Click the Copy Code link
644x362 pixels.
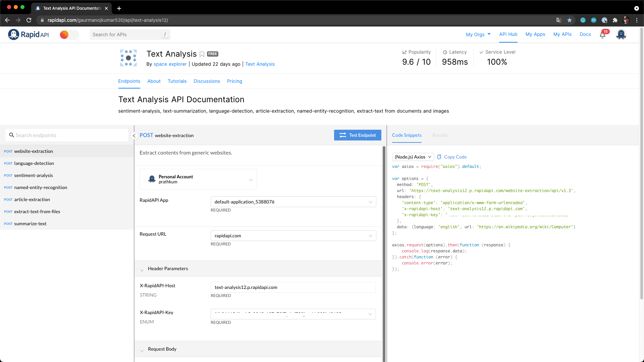(452, 157)
